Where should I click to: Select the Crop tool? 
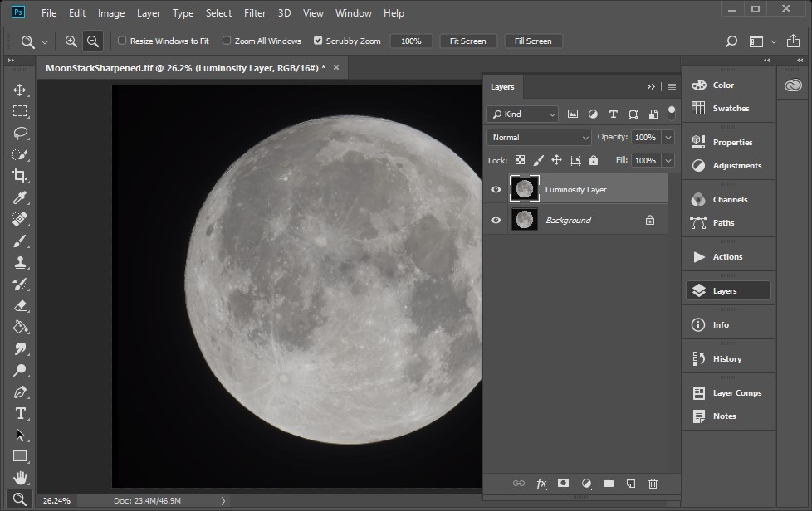(20, 176)
